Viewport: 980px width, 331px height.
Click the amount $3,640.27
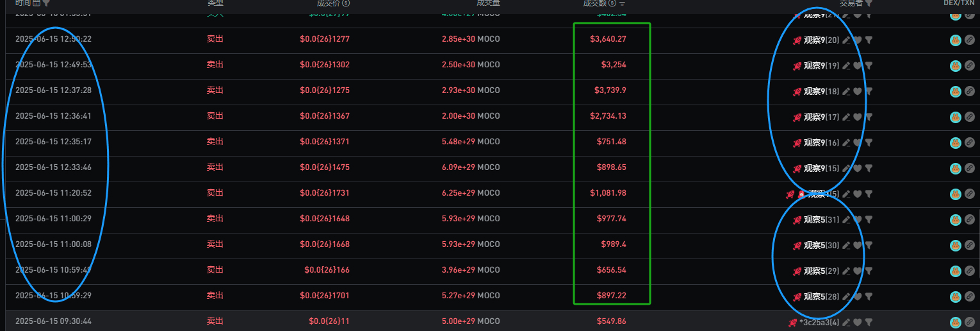pyautogui.click(x=608, y=39)
